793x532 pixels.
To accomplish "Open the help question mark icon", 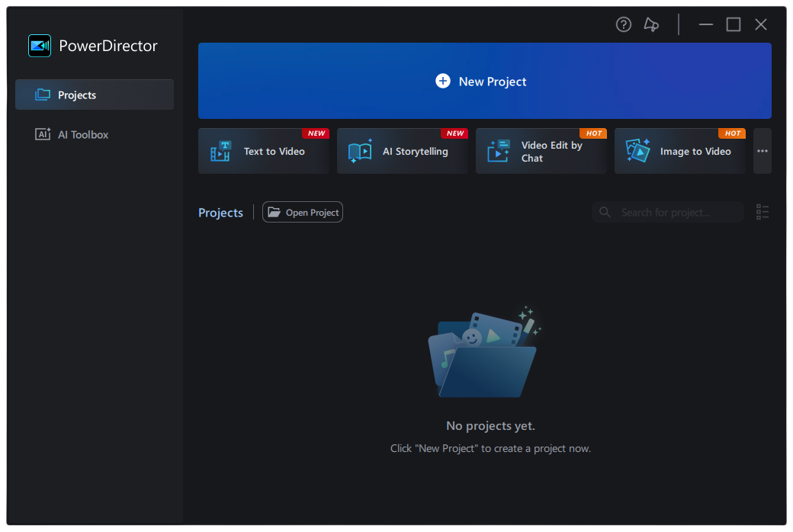I will 623,24.
